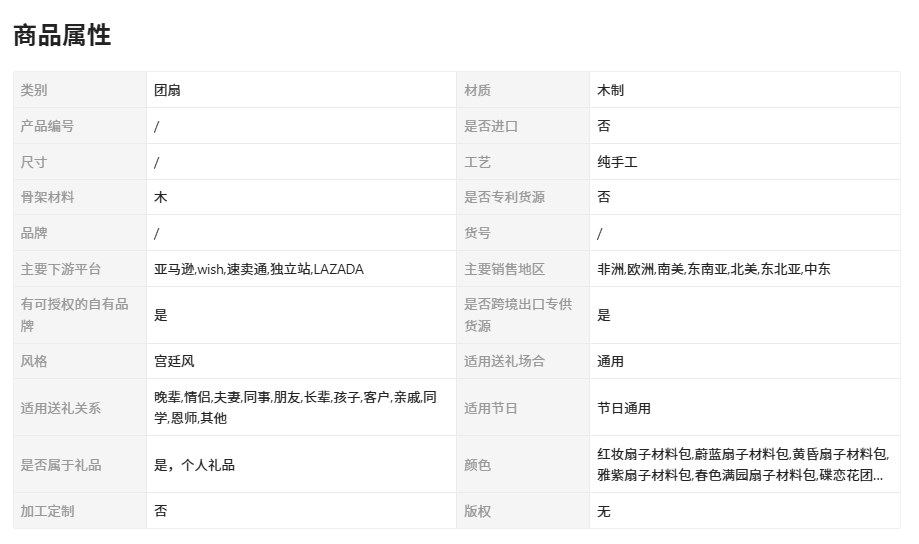Click the 适用送礼场合 value 通用

[610, 361]
